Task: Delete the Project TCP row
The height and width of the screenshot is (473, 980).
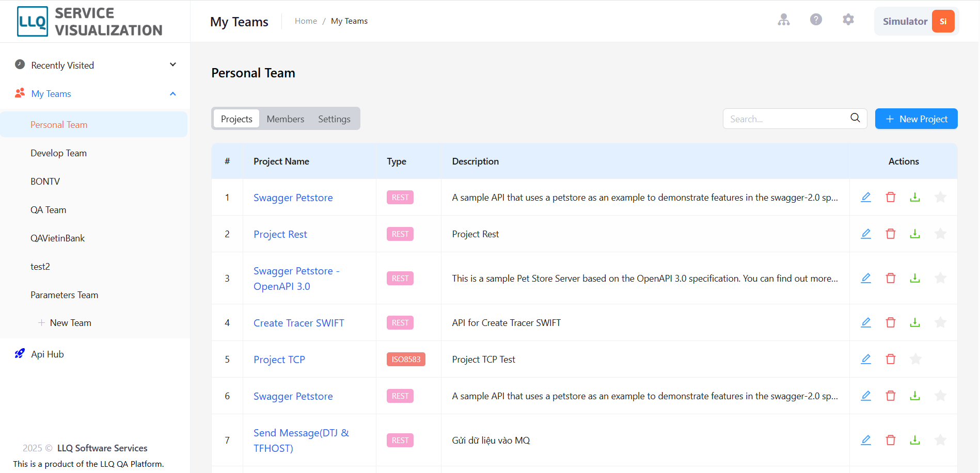Action: (891, 359)
